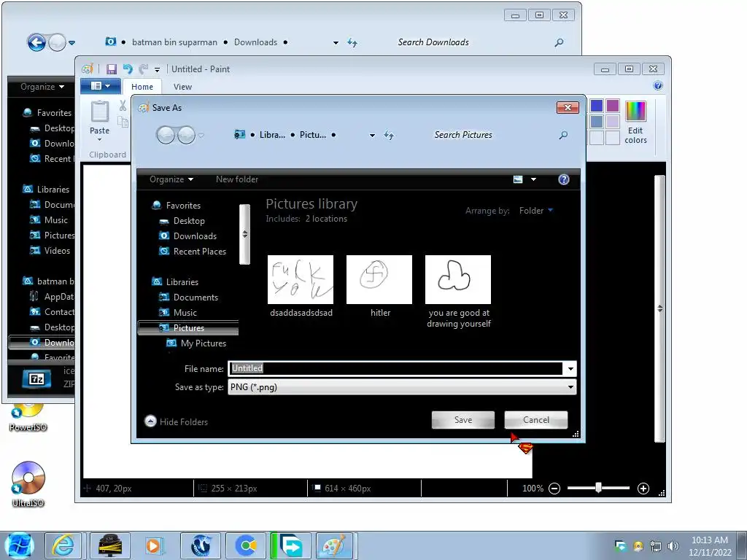This screenshot has width=747, height=560.
Task: Click the Save icon in Paint quick access toolbar
Action: (x=112, y=69)
